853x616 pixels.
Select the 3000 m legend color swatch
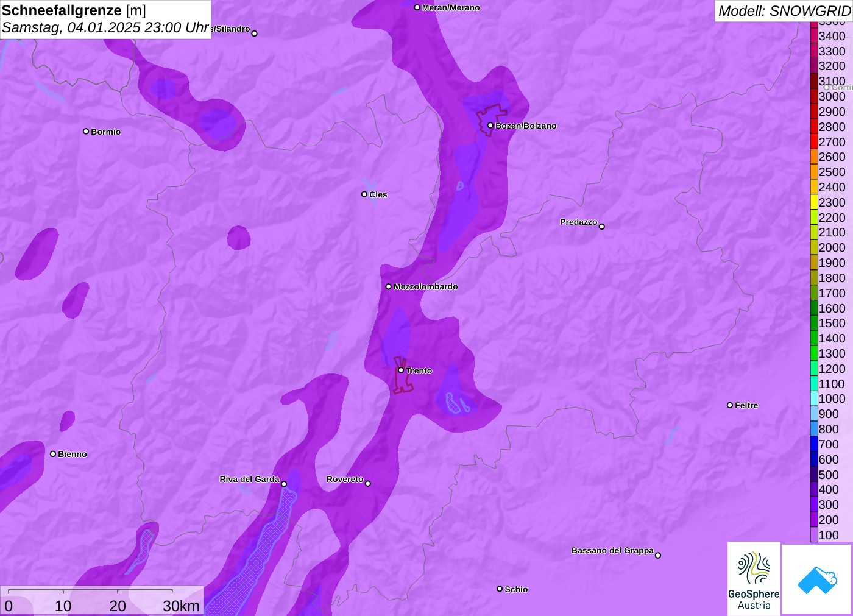(x=814, y=96)
